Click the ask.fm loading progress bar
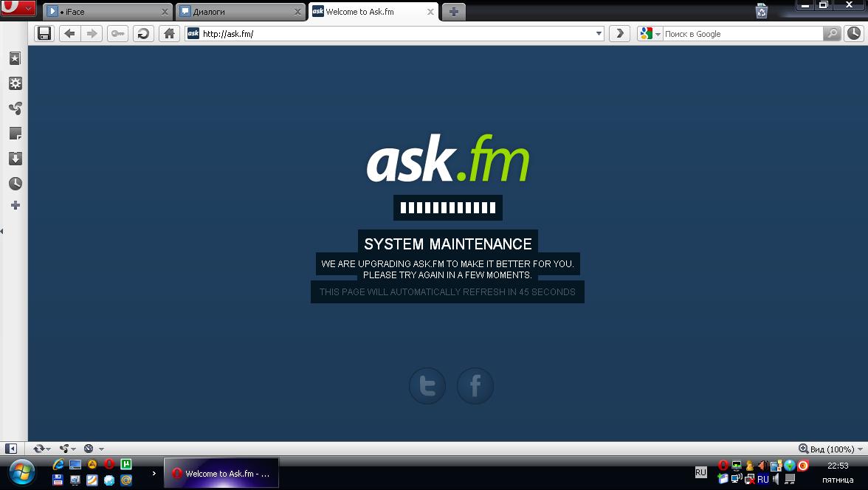 [x=448, y=207]
